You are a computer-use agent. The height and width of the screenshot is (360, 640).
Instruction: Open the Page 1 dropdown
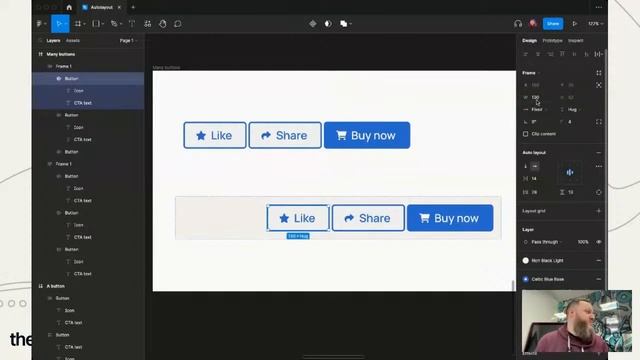(128, 40)
